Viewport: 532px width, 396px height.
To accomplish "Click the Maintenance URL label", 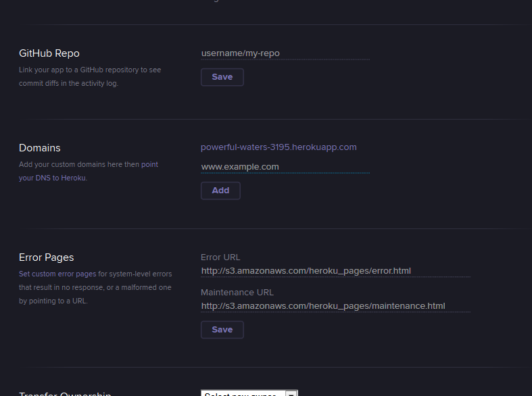I will point(237,292).
